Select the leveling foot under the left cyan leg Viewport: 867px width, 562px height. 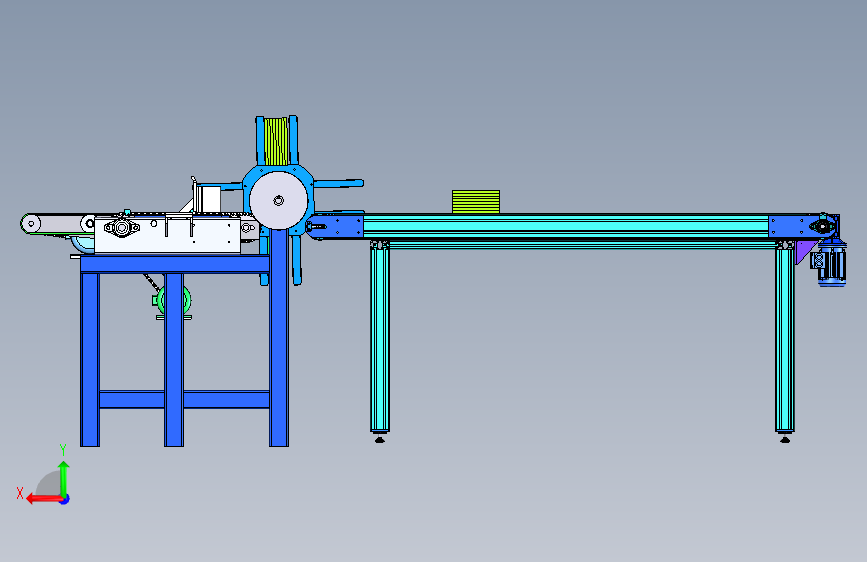pos(380,439)
